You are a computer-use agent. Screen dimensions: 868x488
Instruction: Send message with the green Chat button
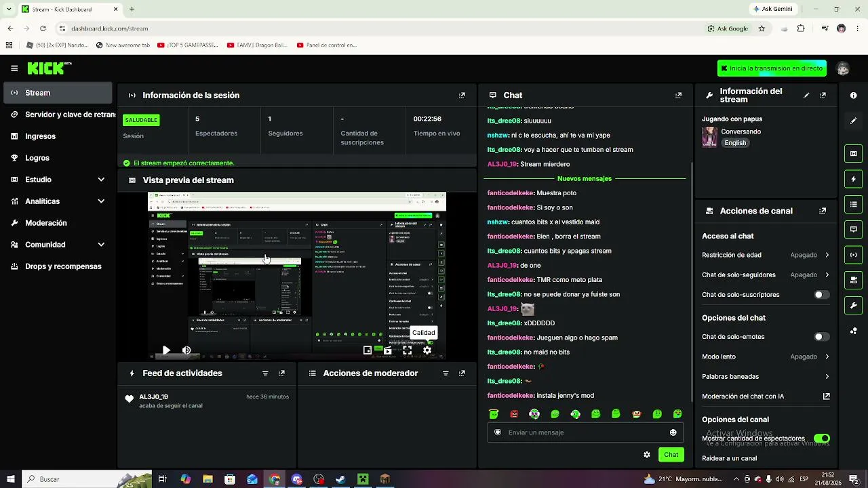[671, 455]
